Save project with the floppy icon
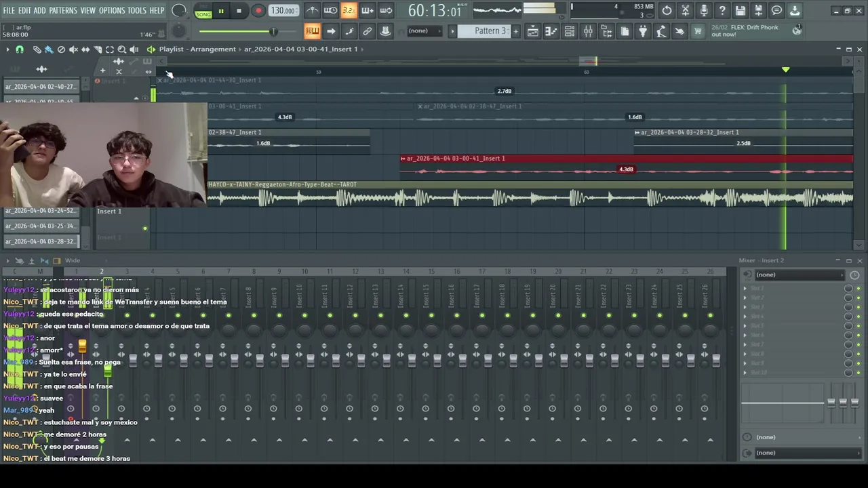This screenshot has height=488, width=868. pos(741,10)
